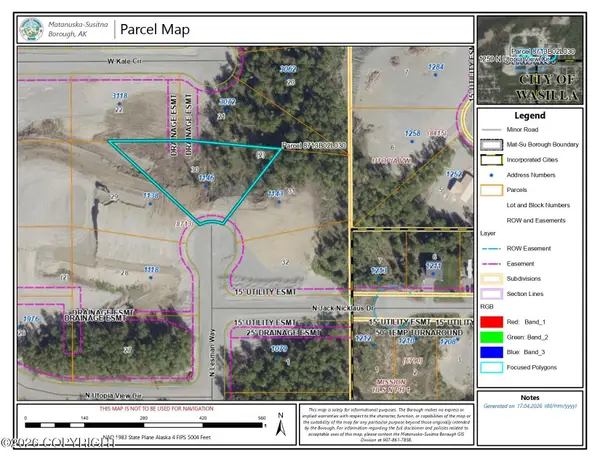Click the north arrow compass symbol

pos(281,424)
